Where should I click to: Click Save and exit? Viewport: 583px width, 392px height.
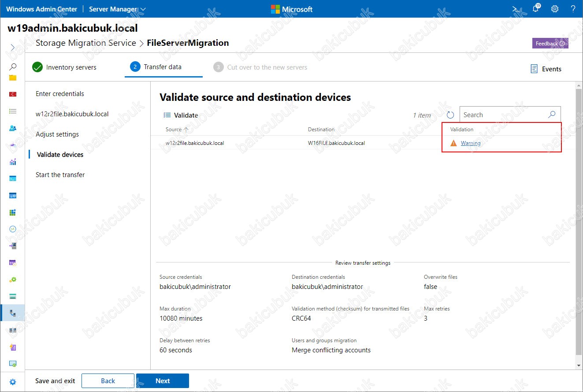pyautogui.click(x=55, y=381)
